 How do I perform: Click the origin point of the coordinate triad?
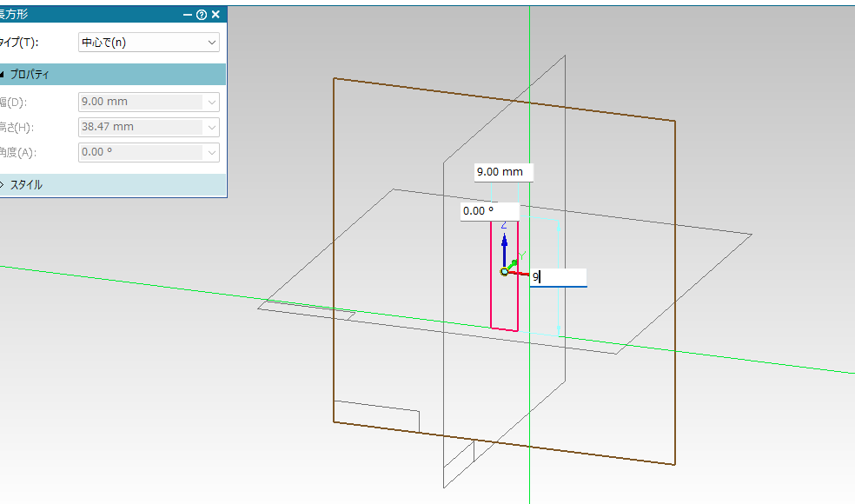click(504, 272)
